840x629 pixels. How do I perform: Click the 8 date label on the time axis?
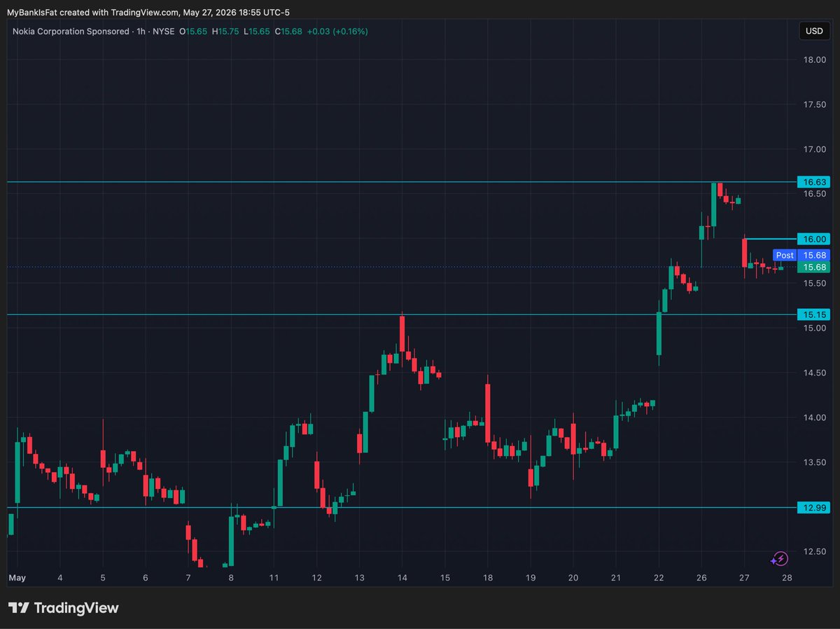[231, 579]
